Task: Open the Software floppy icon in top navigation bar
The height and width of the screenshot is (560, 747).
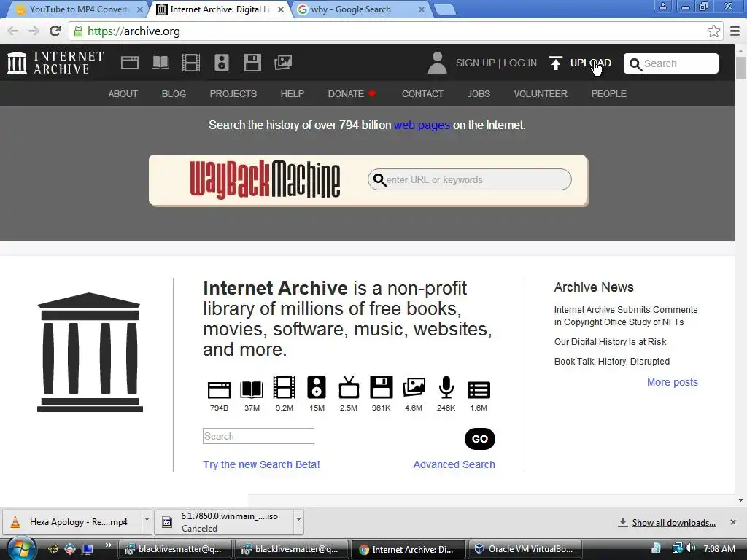Action: click(x=252, y=63)
